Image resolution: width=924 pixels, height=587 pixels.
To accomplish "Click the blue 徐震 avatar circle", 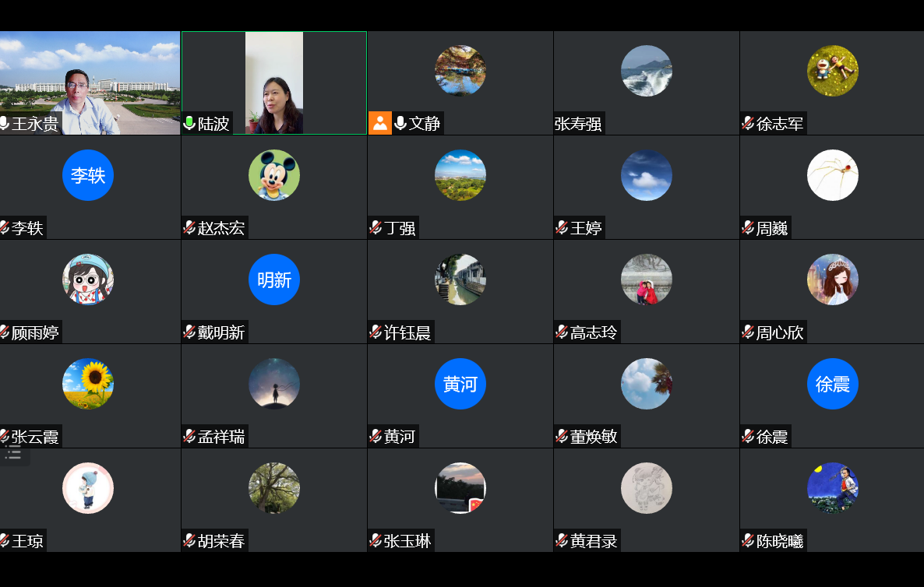I will coord(833,384).
